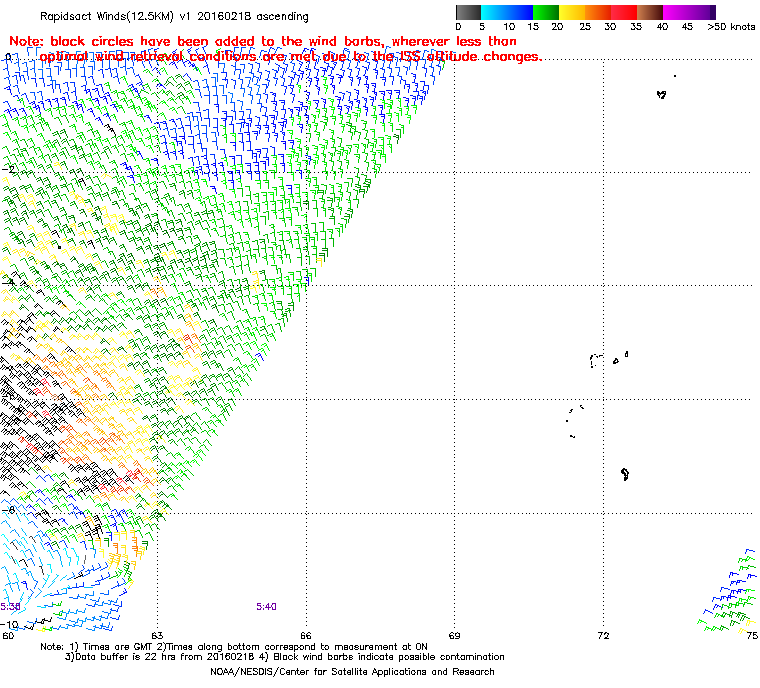Click the orange 25-30 knots legend swatch
This screenshot has height=688, width=760.
[x=598, y=12]
